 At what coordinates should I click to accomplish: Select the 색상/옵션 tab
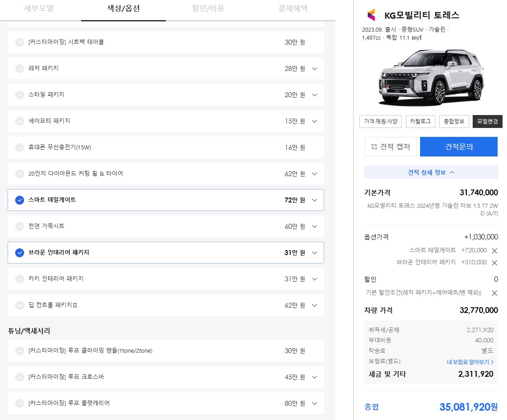click(123, 8)
